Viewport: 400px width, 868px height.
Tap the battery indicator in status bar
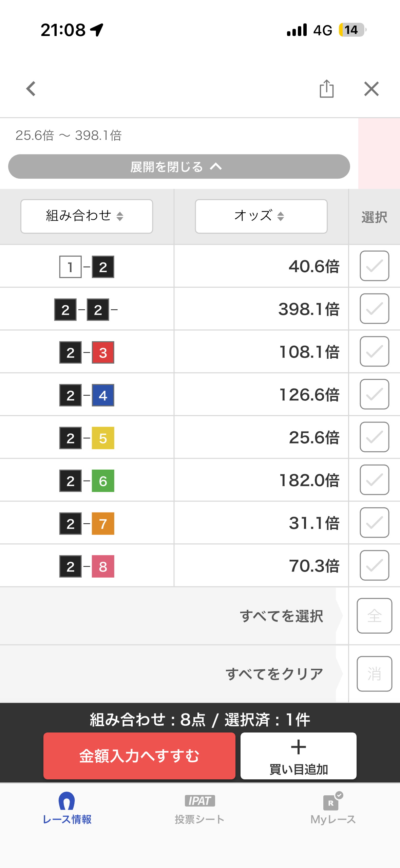click(x=352, y=30)
